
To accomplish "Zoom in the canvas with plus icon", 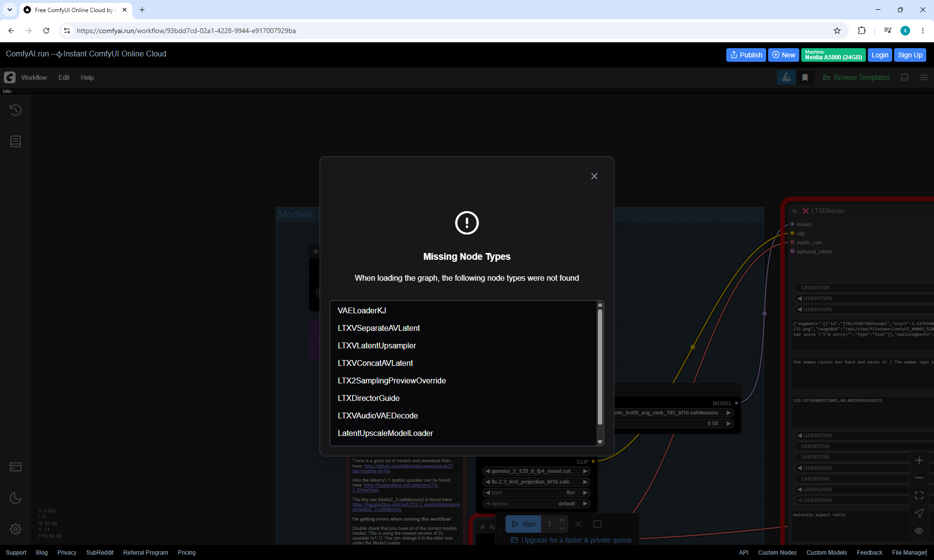I will tap(919, 460).
